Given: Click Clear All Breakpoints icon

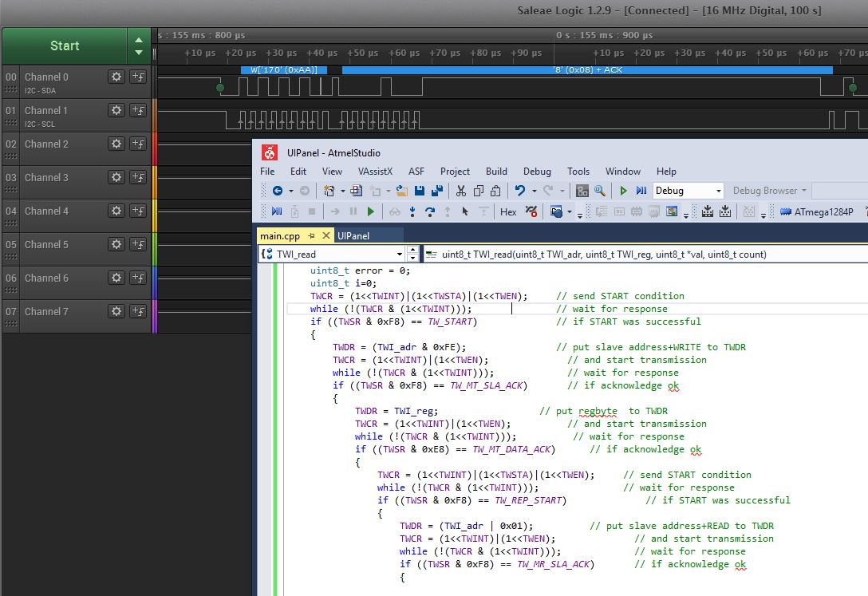Looking at the screenshot, I should [531, 211].
